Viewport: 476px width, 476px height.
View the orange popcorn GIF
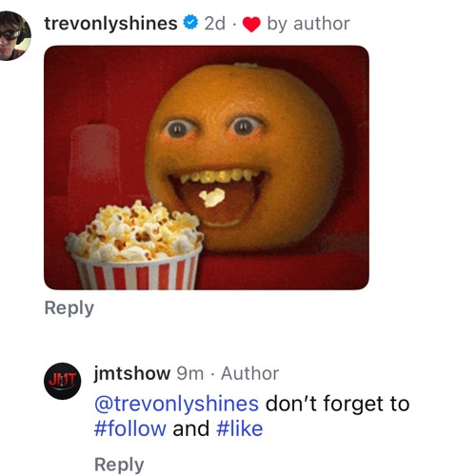click(207, 168)
